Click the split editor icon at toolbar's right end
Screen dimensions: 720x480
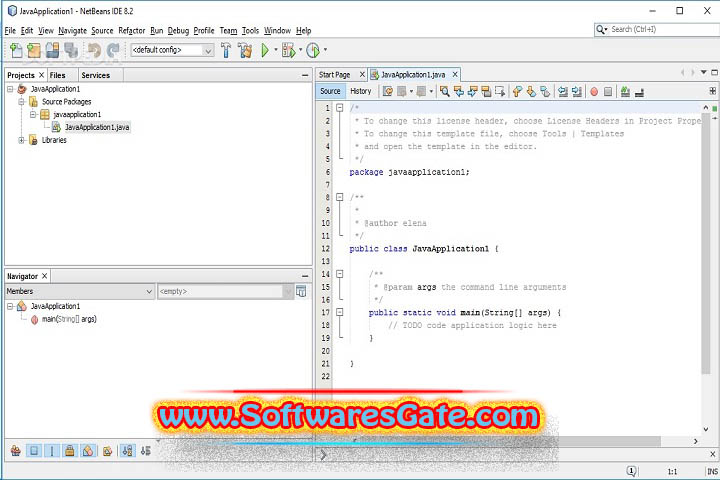pos(712,91)
